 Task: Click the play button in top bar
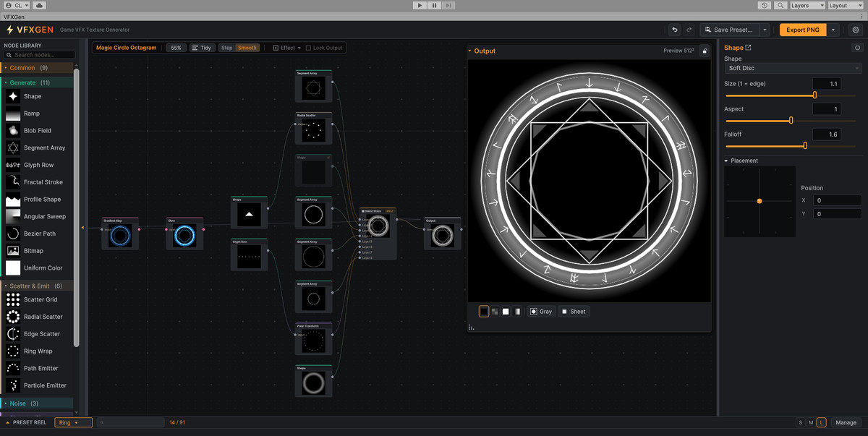420,5
